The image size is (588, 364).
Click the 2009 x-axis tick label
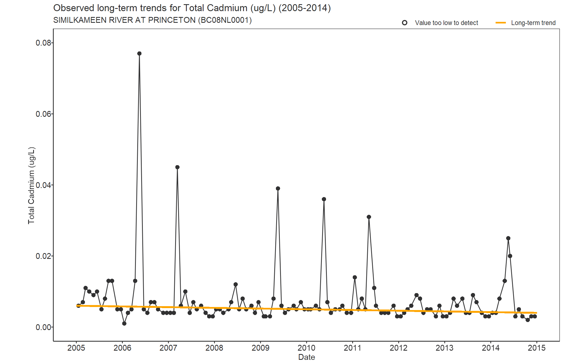click(x=261, y=348)
